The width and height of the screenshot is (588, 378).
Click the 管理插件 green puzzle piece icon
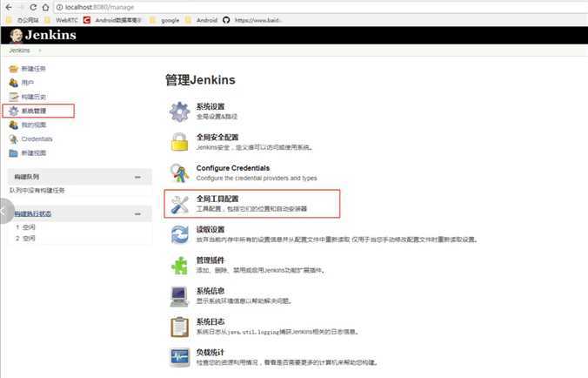click(180, 266)
